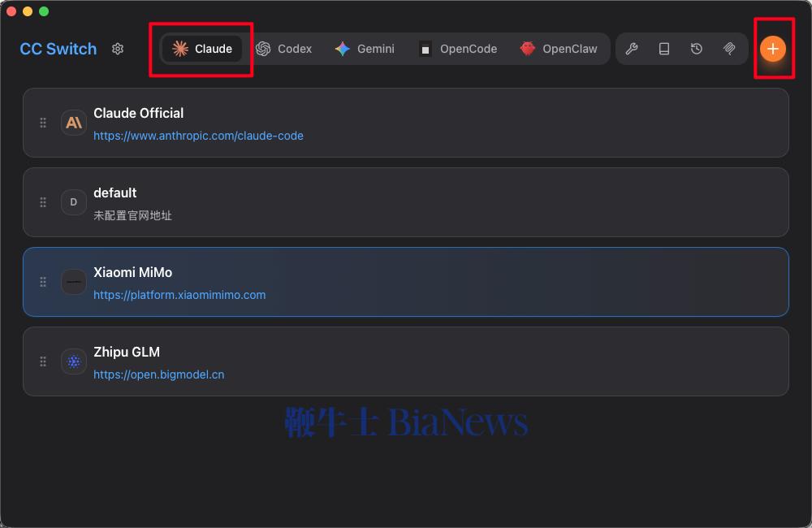Select the Gemini tab

pos(364,49)
